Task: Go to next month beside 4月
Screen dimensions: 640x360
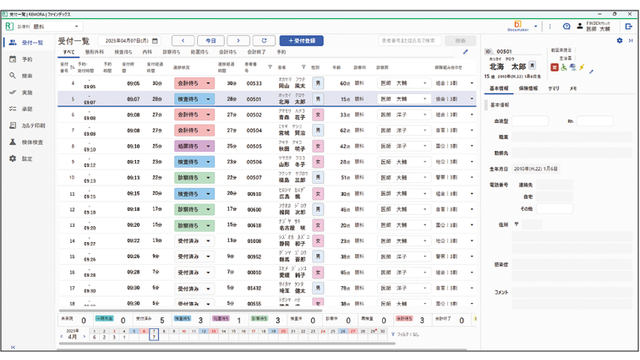Action: (84, 337)
